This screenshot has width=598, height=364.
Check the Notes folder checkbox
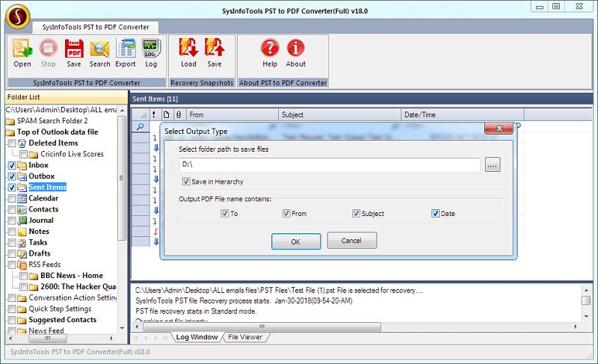[12, 232]
